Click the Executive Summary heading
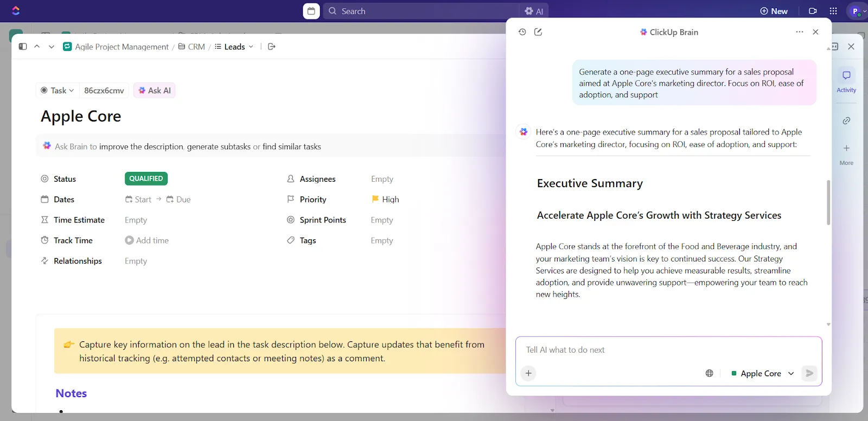The height and width of the screenshot is (421, 868). point(590,183)
